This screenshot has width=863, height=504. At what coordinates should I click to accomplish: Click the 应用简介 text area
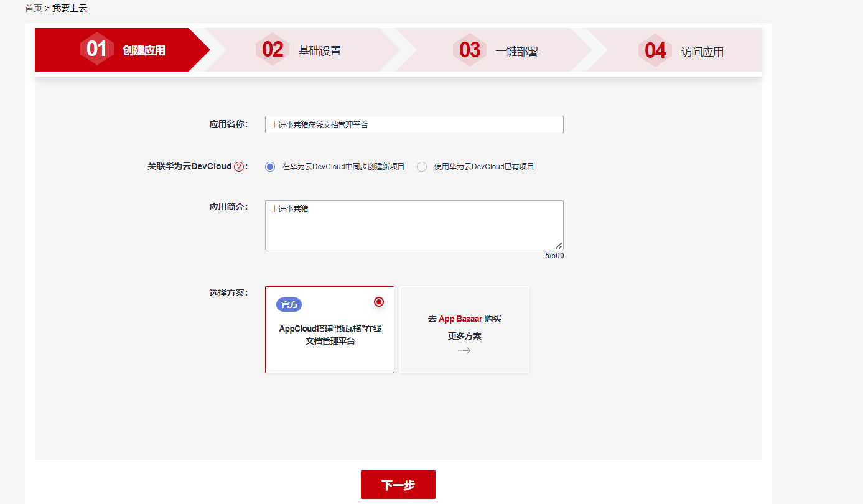coord(414,225)
